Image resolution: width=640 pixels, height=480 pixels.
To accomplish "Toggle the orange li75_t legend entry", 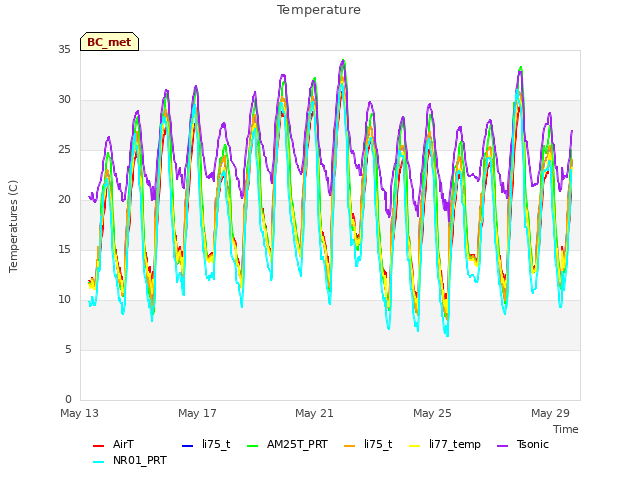I will pos(368,444).
